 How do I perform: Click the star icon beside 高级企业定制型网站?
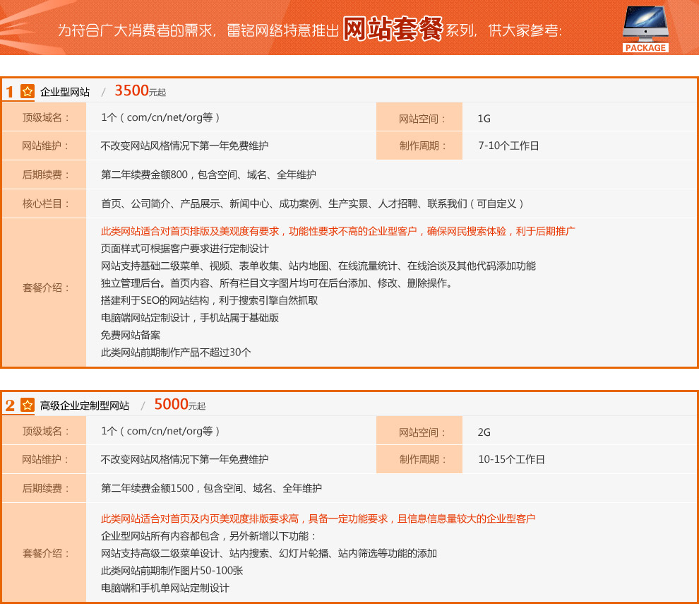(x=28, y=405)
